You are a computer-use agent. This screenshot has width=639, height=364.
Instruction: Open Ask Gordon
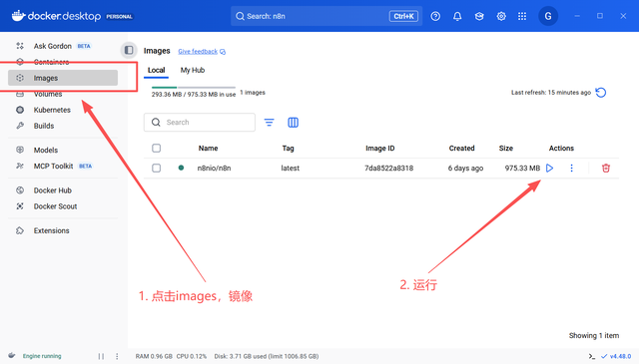tap(53, 46)
